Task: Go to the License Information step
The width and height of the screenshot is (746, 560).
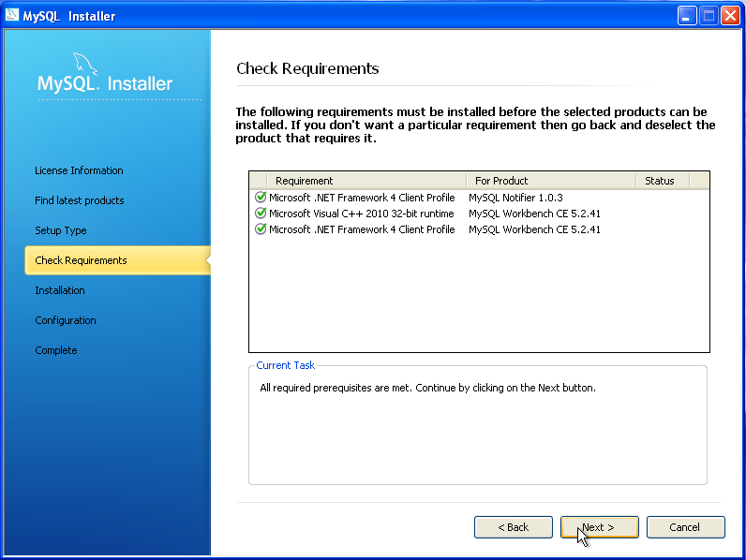Action: coord(79,170)
